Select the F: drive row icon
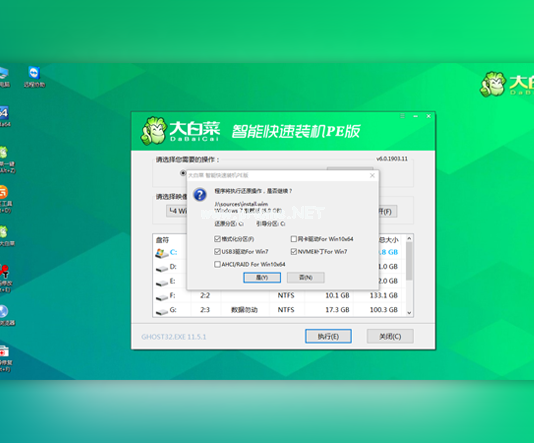Image resolution: width=534 pixels, height=443 pixels. point(162,297)
